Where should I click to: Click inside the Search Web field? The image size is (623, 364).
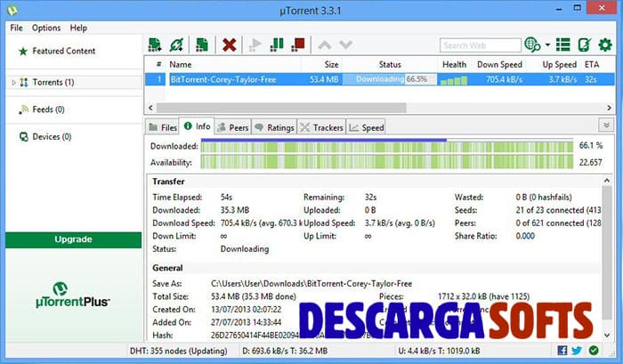(481, 45)
